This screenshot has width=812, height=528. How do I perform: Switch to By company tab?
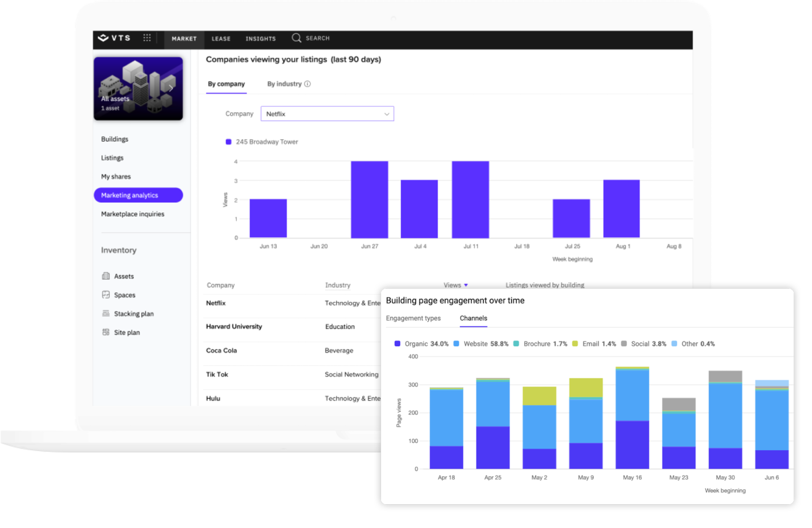coord(226,84)
